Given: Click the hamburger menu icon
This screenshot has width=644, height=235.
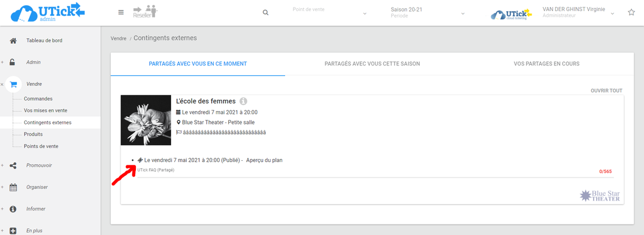Looking at the screenshot, I should coord(121,12).
